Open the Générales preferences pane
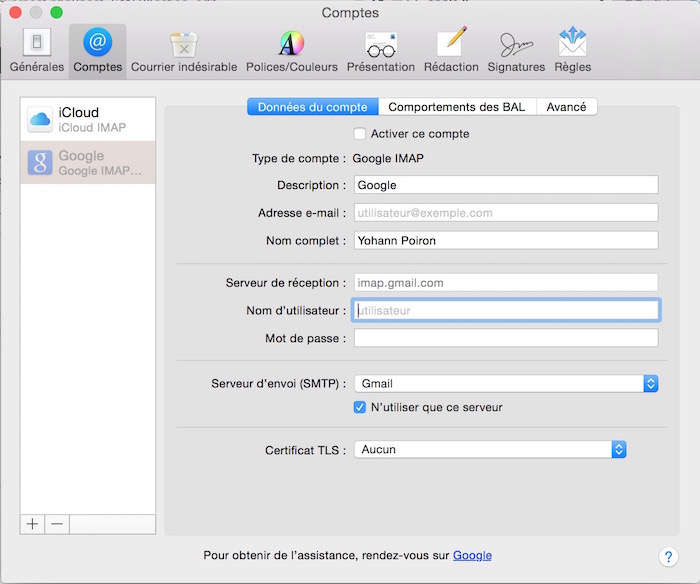This screenshot has width=700, height=584. (37, 50)
